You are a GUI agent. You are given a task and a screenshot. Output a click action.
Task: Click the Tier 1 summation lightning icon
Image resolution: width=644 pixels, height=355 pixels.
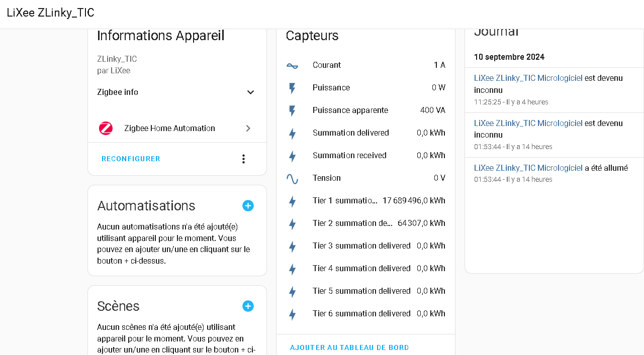click(x=292, y=201)
